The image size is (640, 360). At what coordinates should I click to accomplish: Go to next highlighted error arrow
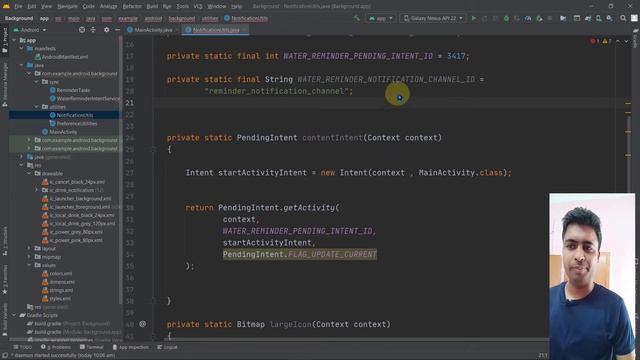pyautogui.click(x=626, y=41)
